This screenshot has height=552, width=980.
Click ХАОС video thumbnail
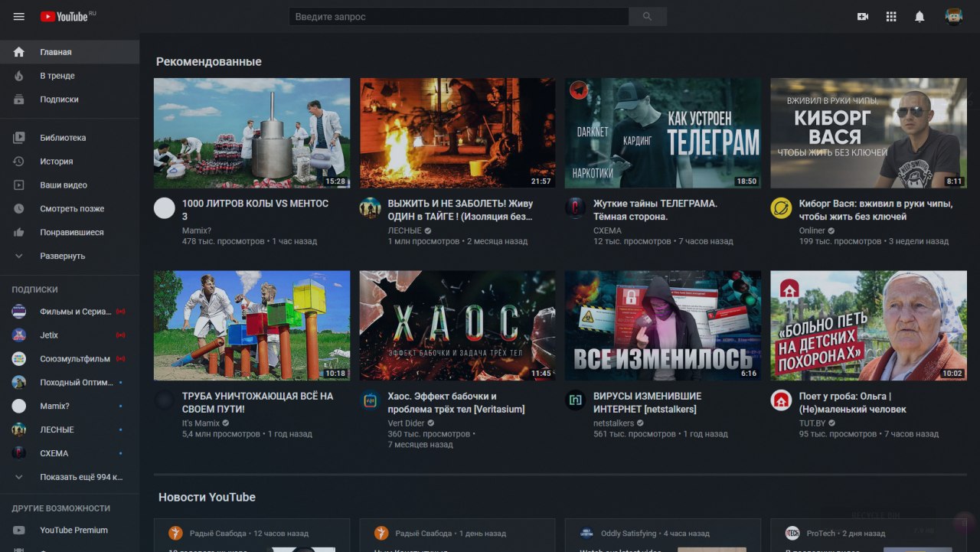(x=458, y=325)
